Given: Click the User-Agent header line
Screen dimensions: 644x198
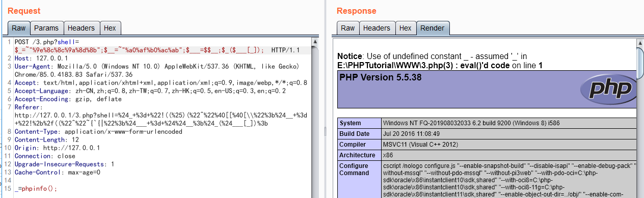Looking at the screenshot, I should (x=156, y=70).
